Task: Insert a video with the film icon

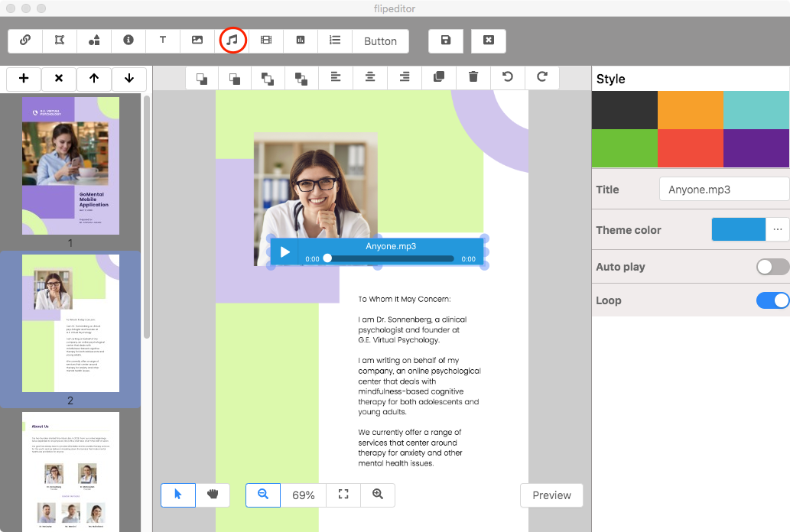Action: (x=266, y=41)
